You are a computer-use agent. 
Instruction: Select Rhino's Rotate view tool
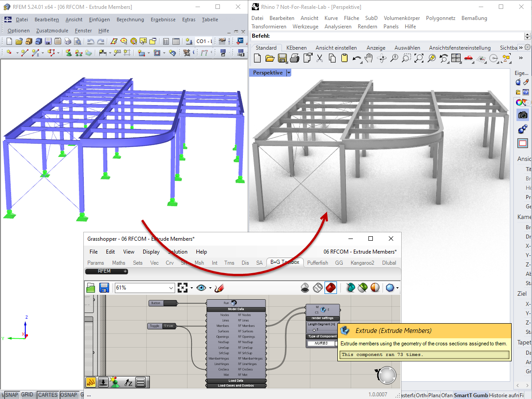coord(381,58)
